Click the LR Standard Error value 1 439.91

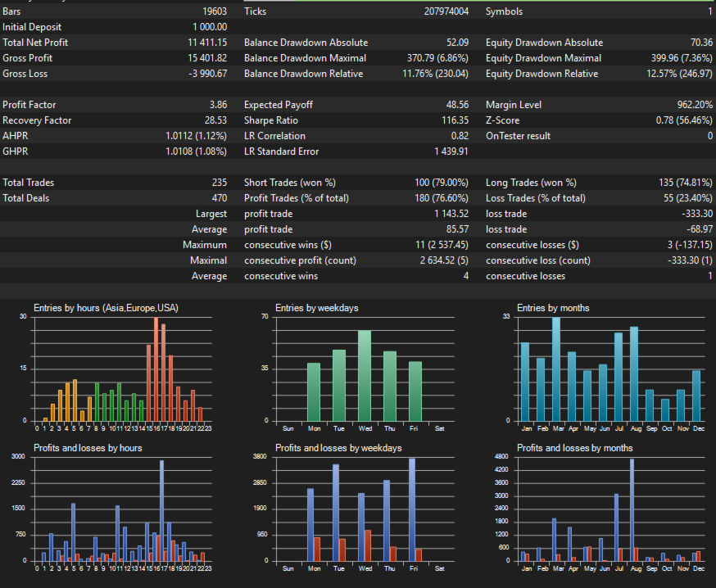[x=451, y=152]
